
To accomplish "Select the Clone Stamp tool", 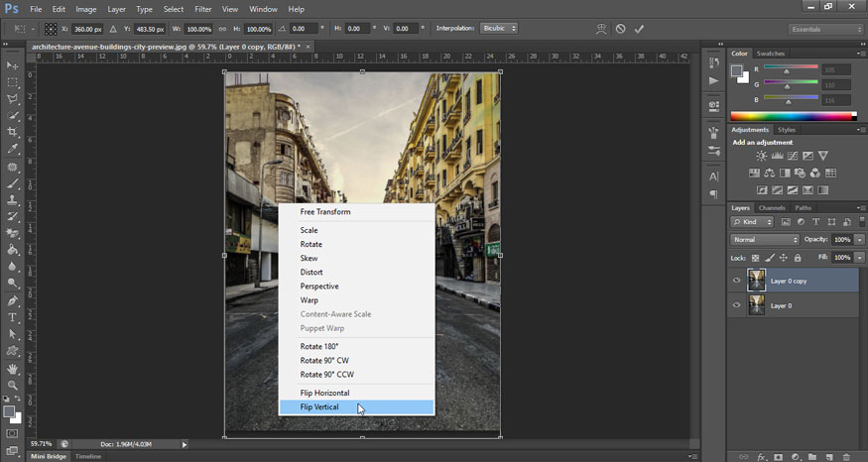I will [12, 200].
